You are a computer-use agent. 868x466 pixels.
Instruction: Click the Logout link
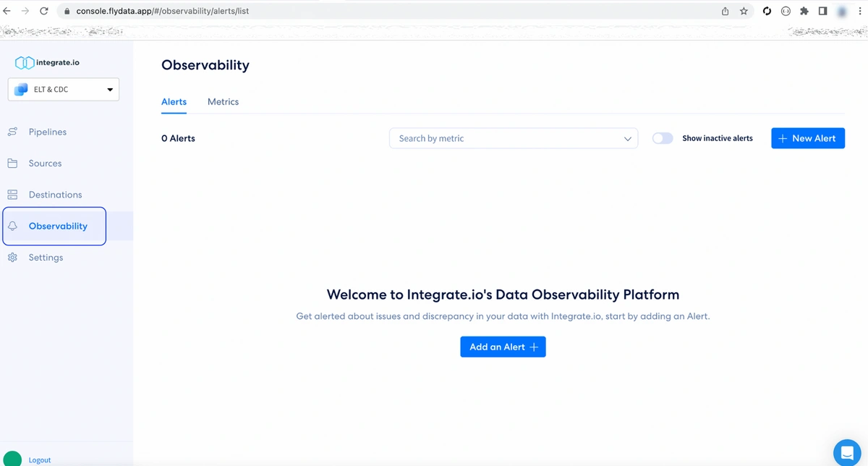tap(40, 460)
